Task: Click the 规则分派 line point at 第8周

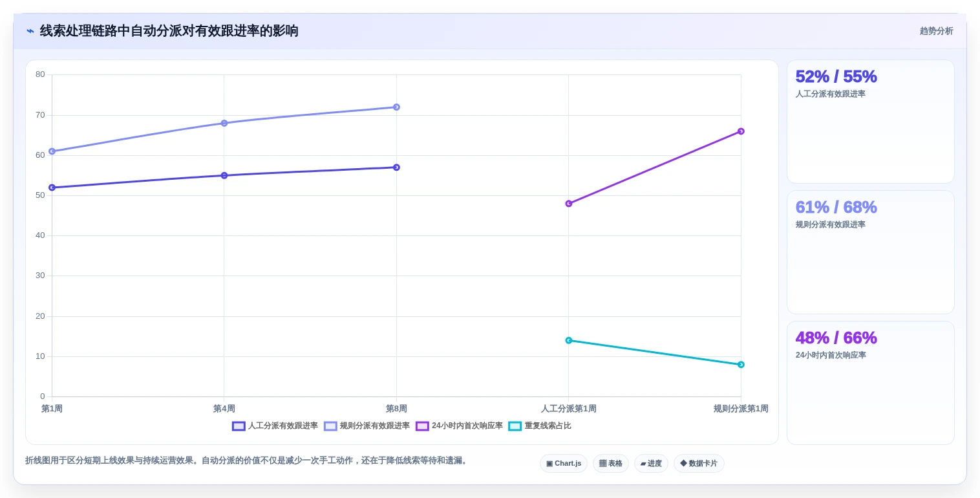Action: coord(396,107)
